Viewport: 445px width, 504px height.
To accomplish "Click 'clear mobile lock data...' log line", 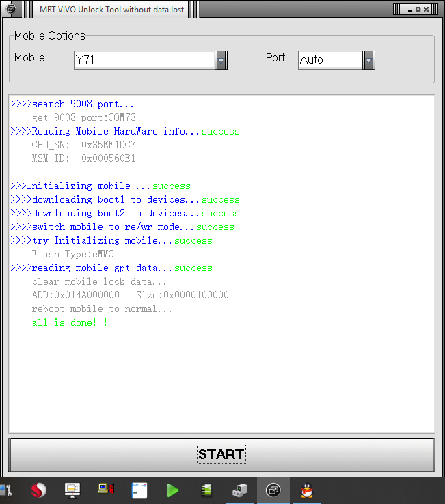I will [x=99, y=281].
